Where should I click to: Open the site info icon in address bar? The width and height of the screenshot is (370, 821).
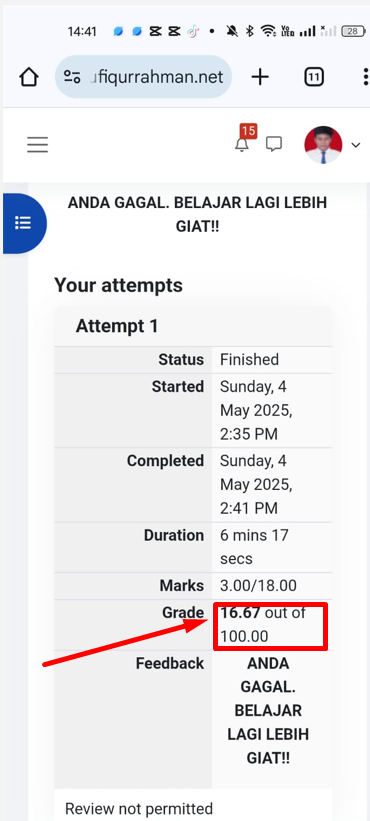coord(72,77)
